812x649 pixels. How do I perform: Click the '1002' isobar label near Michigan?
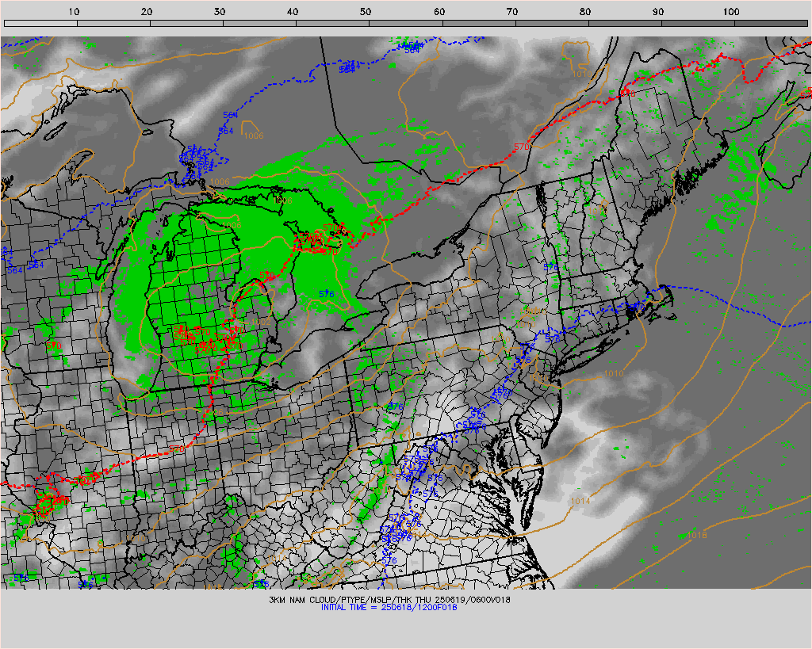[261, 322]
